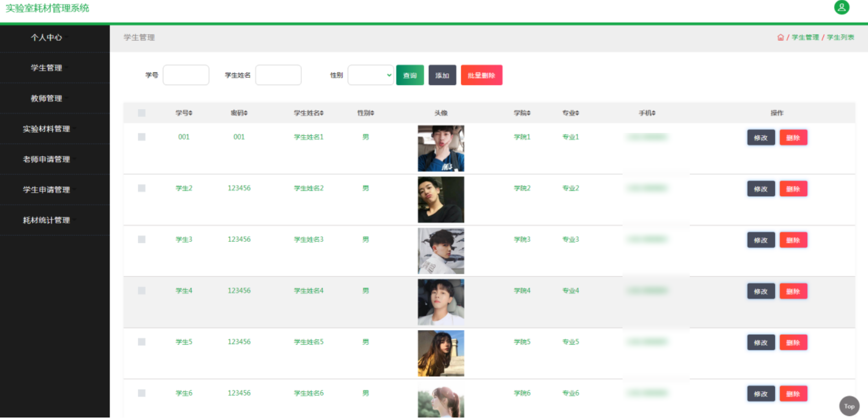The height and width of the screenshot is (419, 868).
Task: Select the 学生姓名1 name cell
Action: [309, 137]
